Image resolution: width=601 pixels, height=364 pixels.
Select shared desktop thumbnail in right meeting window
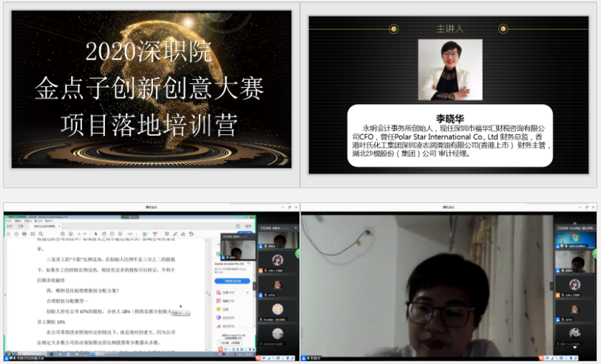(x=575, y=240)
